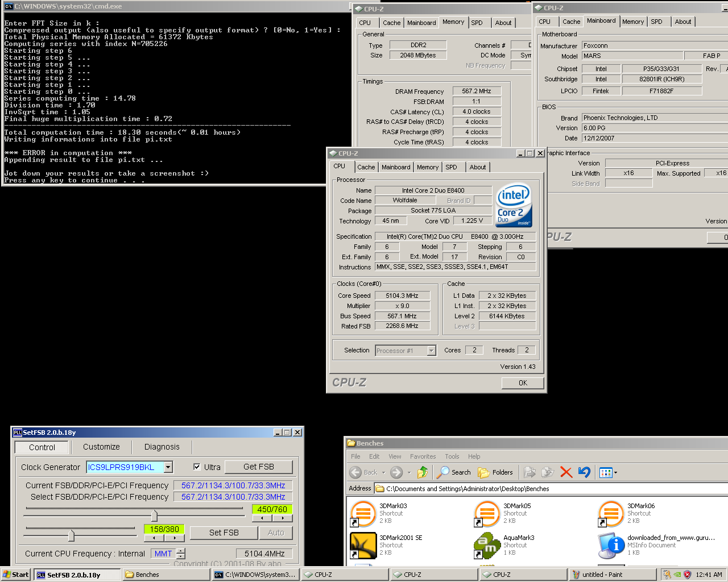Select the SetFSB Control tab
This screenshot has height=582, width=728.
42,447
